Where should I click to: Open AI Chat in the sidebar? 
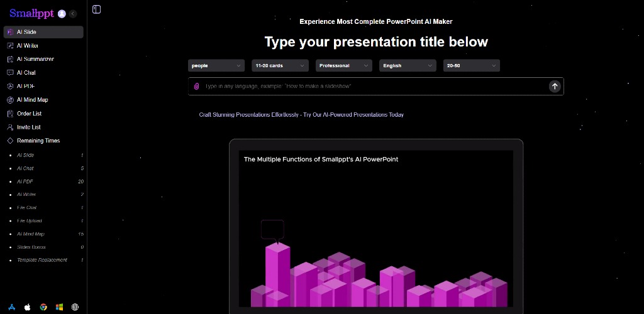pos(43,73)
